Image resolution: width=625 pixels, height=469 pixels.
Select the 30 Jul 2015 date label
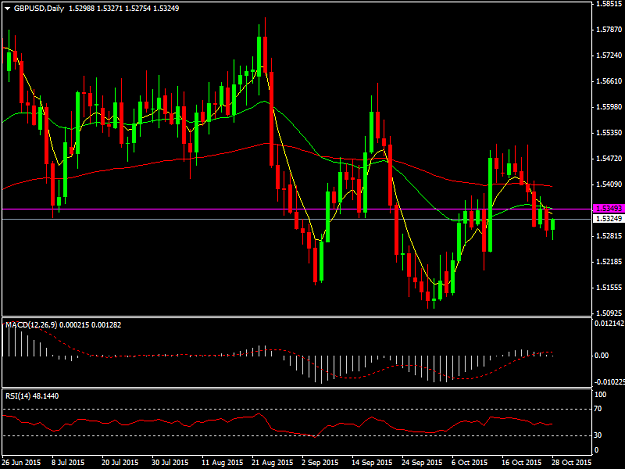(x=169, y=462)
